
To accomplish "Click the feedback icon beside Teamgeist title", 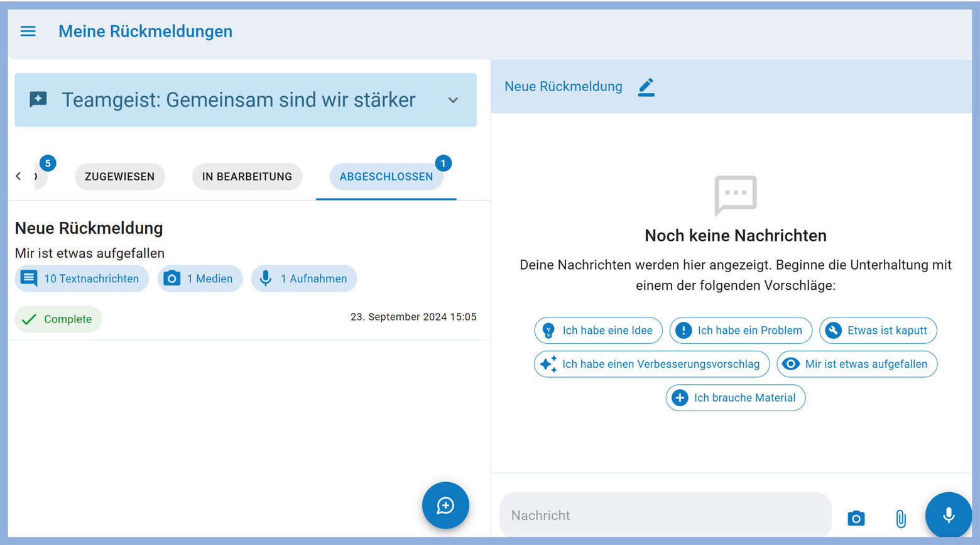I will [x=38, y=99].
